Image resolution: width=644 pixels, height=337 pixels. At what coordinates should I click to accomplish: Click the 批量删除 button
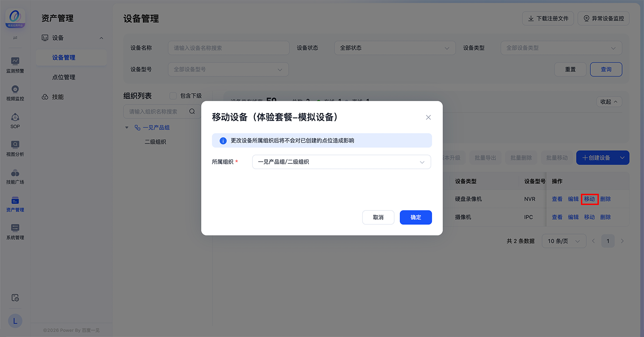521,158
